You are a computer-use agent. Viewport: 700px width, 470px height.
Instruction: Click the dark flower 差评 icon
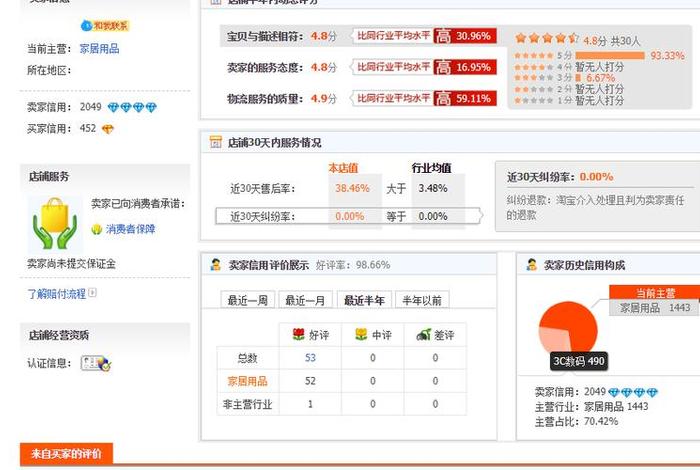(x=424, y=334)
